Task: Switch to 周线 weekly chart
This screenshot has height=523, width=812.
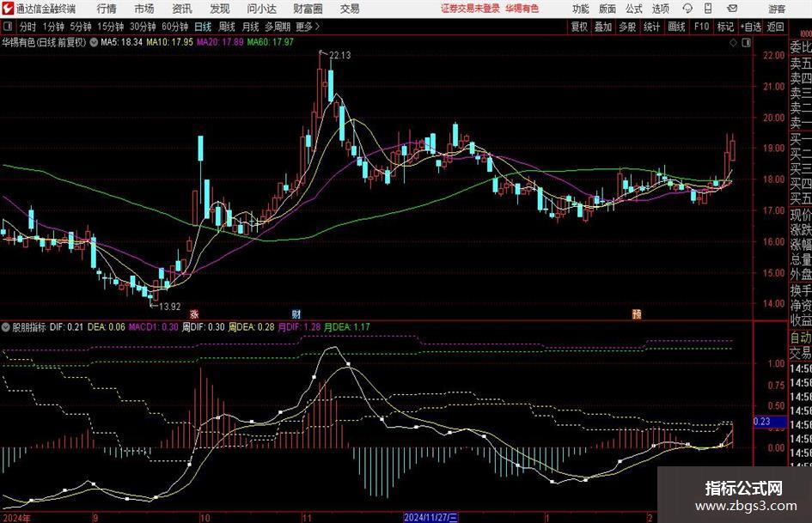Action: (x=226, y=27)
